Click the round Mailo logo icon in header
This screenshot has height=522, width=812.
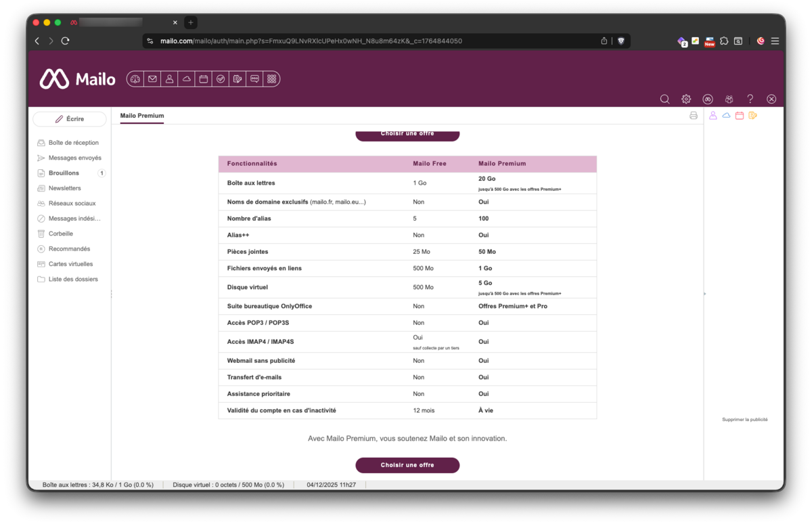708,99
